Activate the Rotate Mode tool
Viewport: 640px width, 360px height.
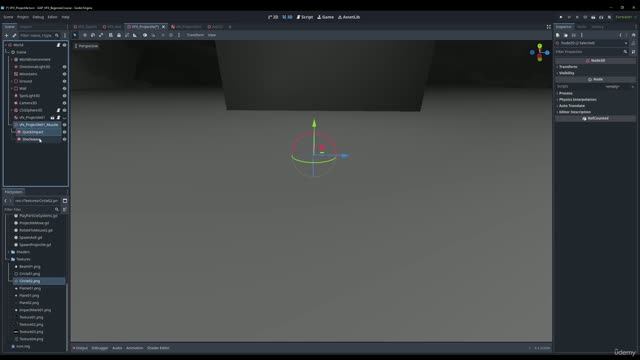tap(93, 35)
